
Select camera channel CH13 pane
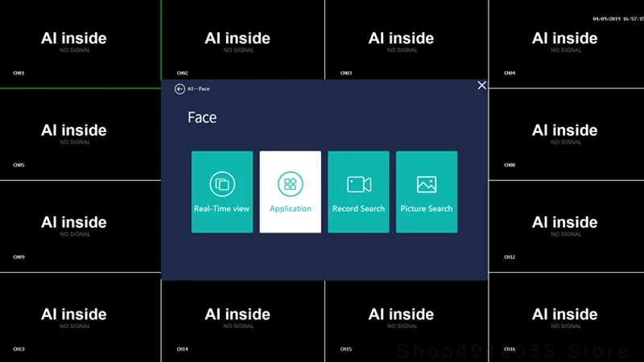click(80, 317)
